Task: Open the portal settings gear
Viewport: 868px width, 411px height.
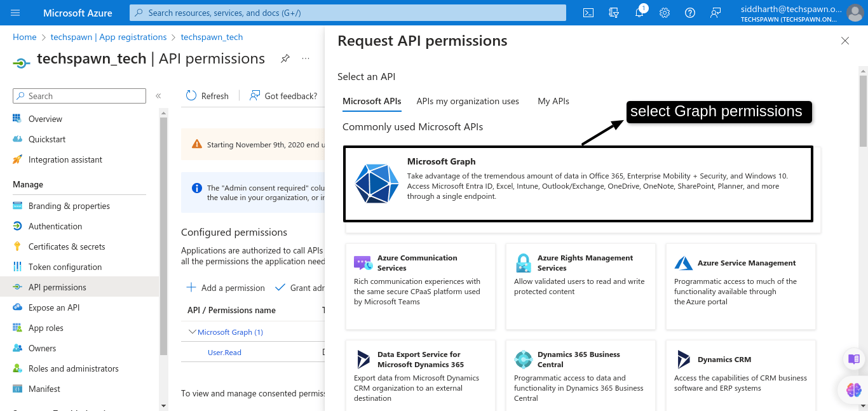Action: click(x=665, y=13)
